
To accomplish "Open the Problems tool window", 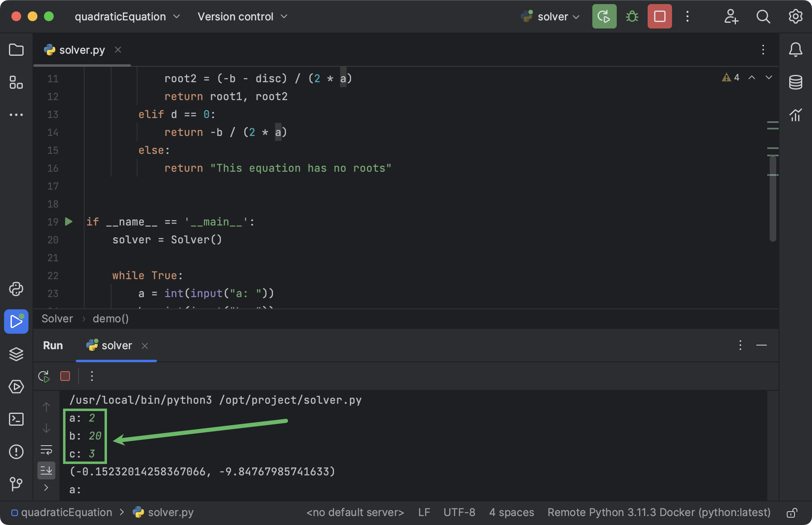I will pos(16,452).
